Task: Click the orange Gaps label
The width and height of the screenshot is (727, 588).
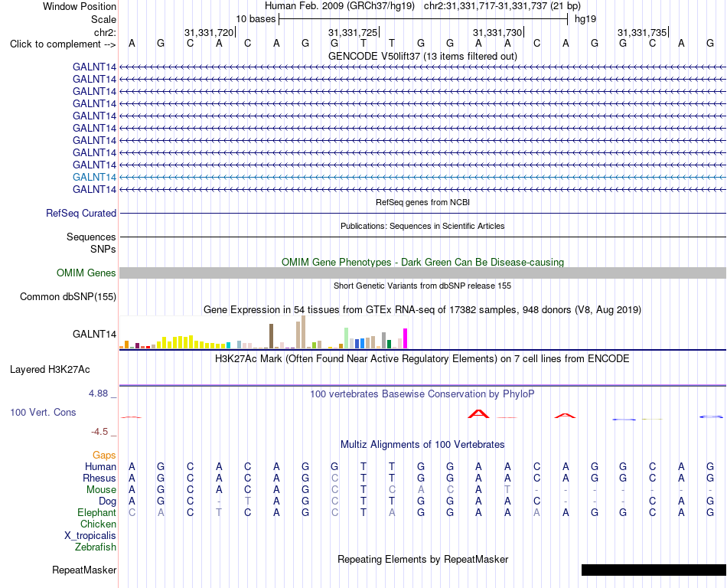Action: click(x=104, y=456)
